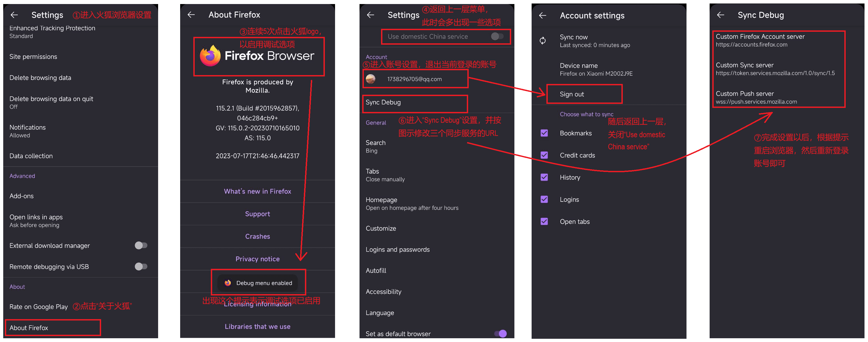This screenshot has height=342, width=868.
Task: Open the Support link
Action: [x=257, y=214]
